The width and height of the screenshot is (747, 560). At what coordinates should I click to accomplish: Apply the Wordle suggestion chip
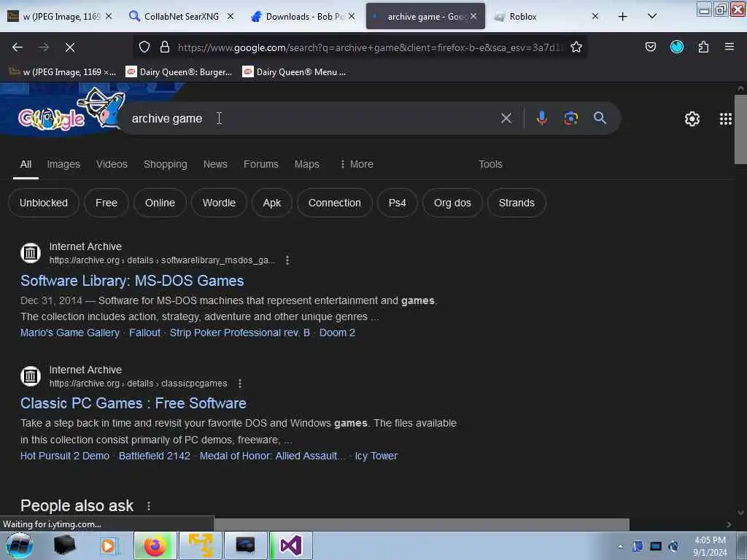(x=219, y=203)
